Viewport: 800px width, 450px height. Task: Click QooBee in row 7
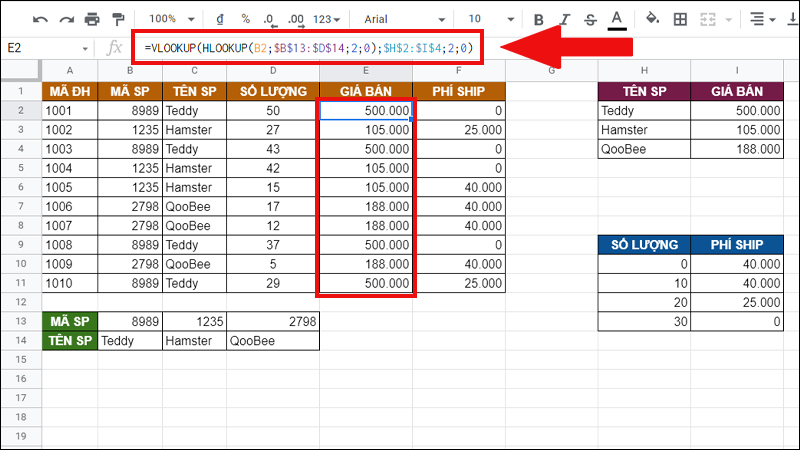pyautogui.click(x=194, y=207)
